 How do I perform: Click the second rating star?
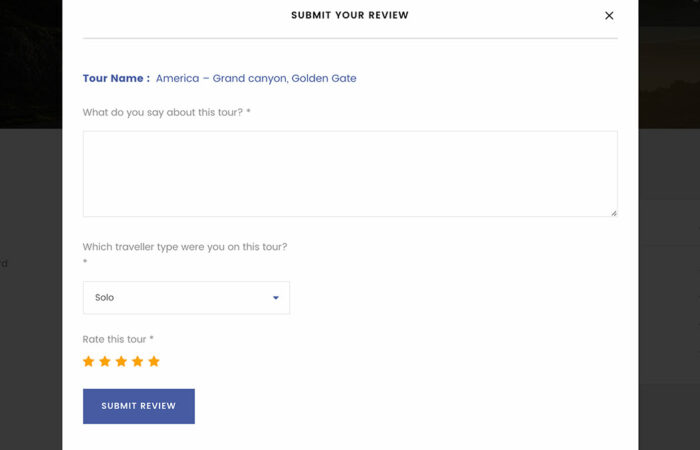105,361
